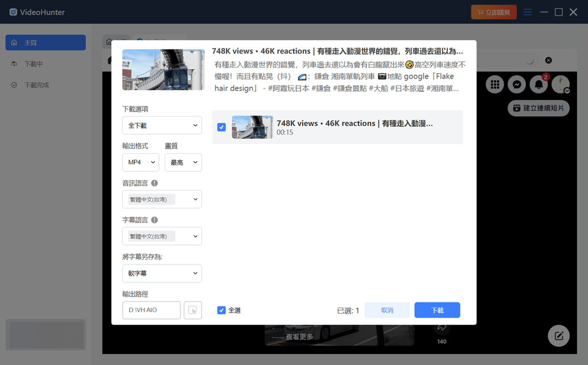
Task: Click info icon next to 字幕語言
Action: click(154, 220)
